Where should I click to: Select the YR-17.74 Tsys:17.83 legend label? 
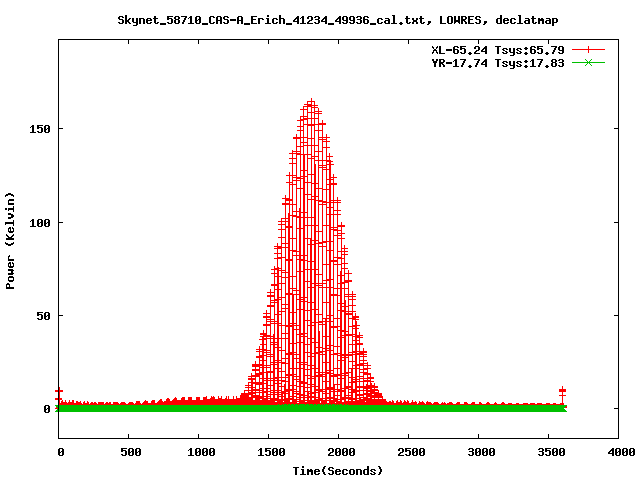pos(498,63)
